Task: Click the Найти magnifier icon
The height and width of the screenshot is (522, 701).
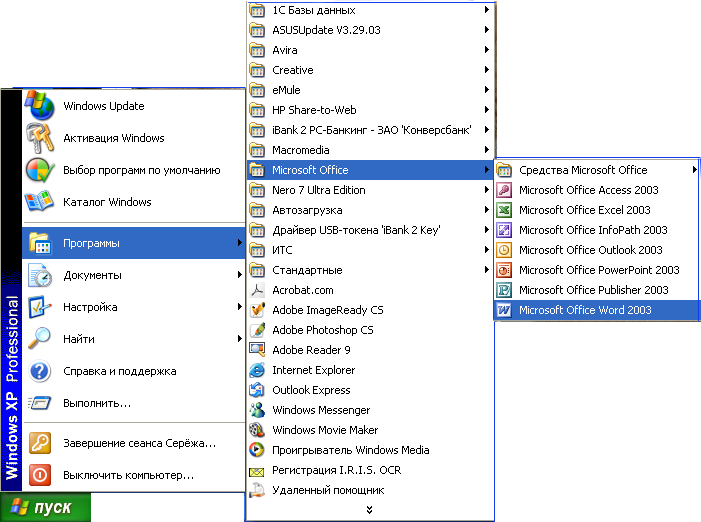Action: coord(40,338)
